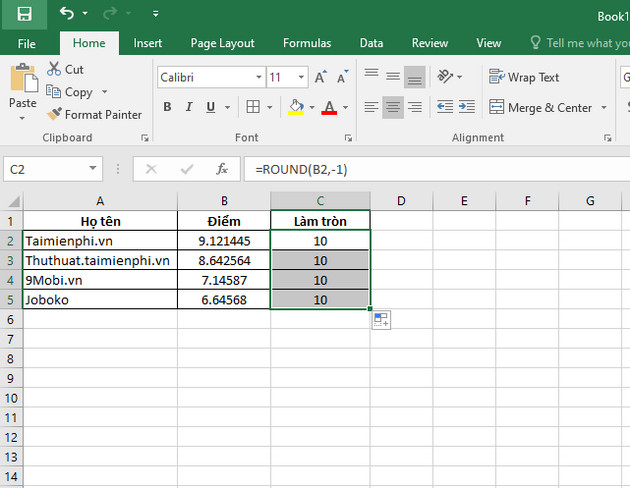Undo the last action
This screenshot has width=630, height=488.
pos(67,13)
